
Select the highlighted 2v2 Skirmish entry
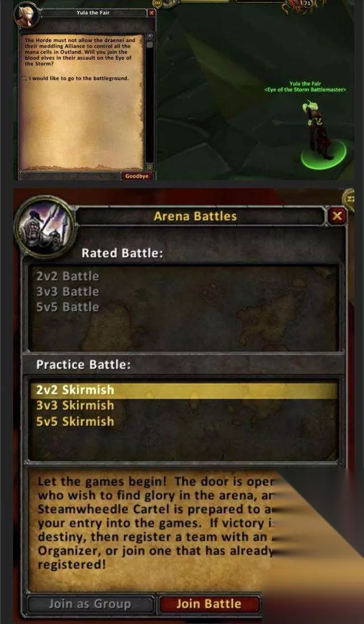click(x=184, y=390)
